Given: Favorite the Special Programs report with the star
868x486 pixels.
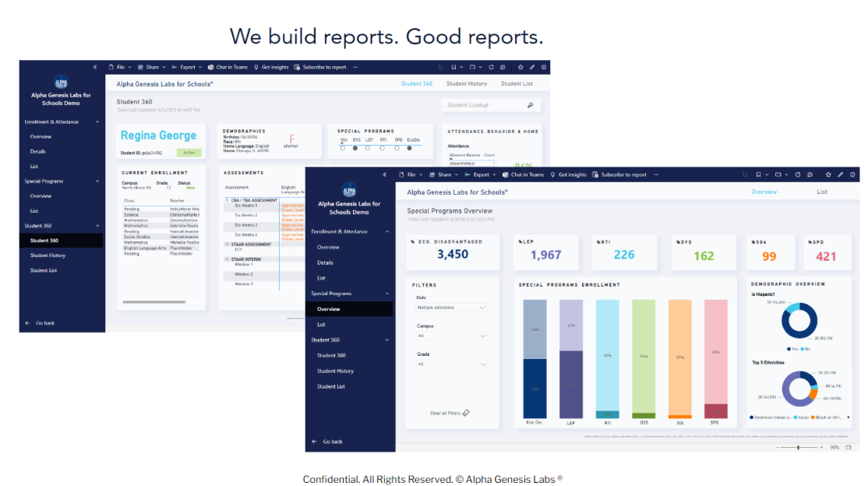Looking at the screenshot, I should point(828,174).
